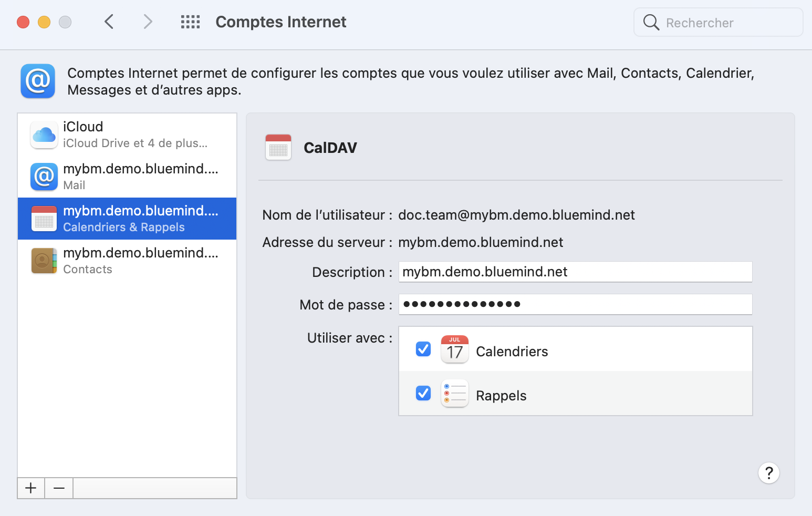Go back with the left chevron
This screenshot has width=812, height=516.
(109, 22)
